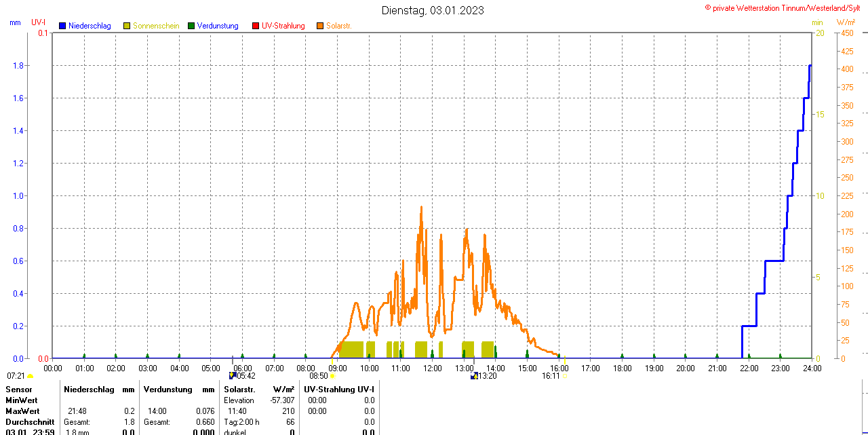
Task: Click the moon icon next to 05:42
Action: coord(233,376)
